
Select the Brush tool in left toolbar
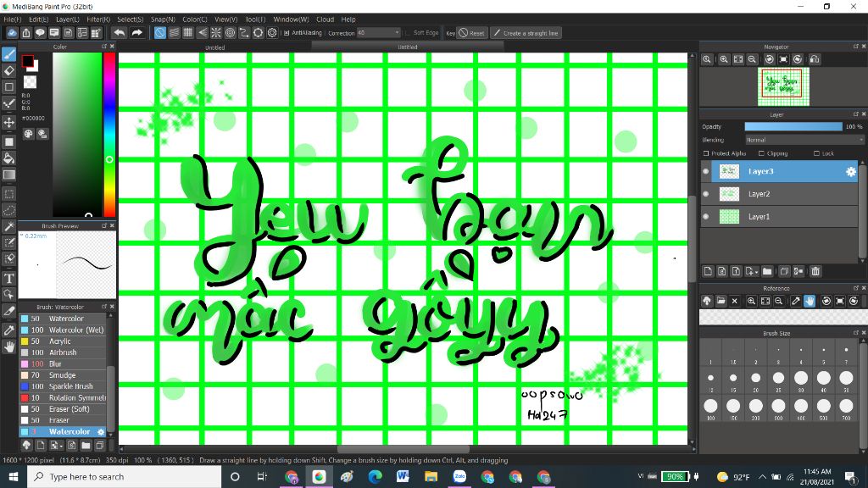point(8,54)
